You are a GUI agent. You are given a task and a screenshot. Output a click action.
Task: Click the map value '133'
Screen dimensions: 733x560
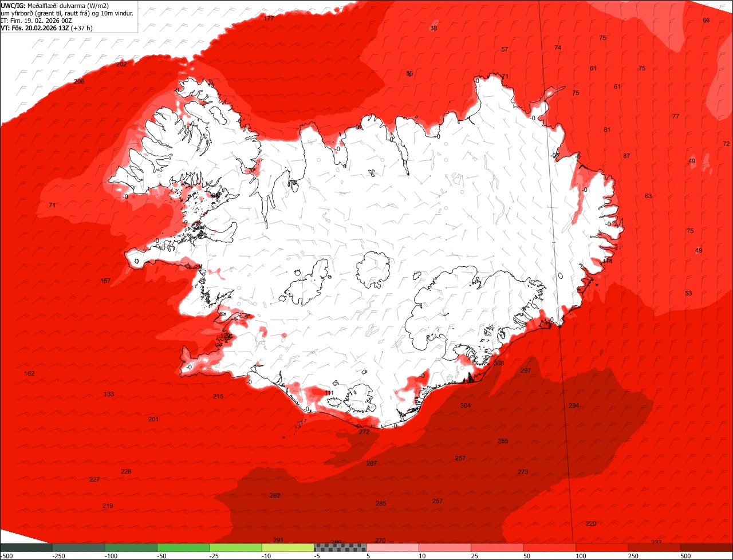coord(109,394)
